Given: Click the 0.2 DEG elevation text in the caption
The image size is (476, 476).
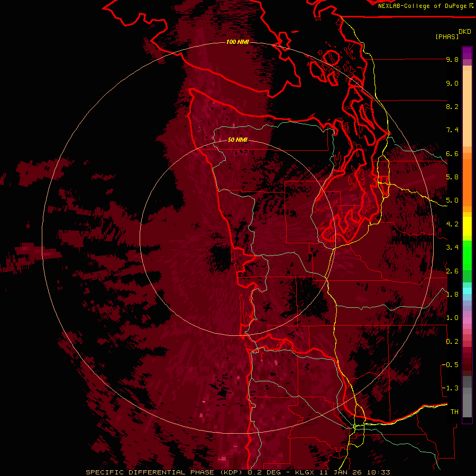Looking at the screenshot, I should pos(264,472).
